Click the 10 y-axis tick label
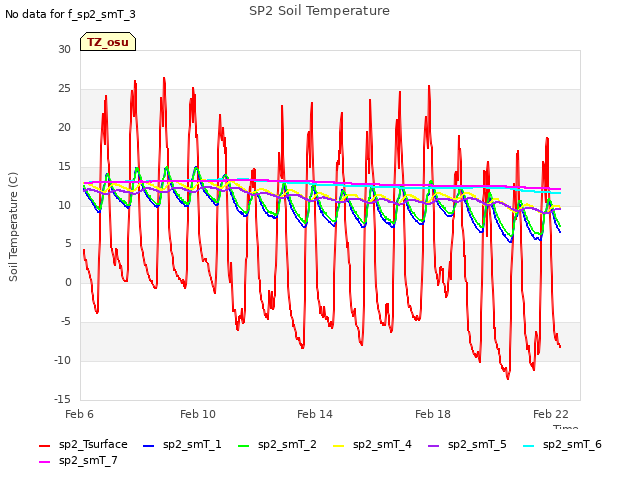This screenshot has height=480, width=640. 64,205
